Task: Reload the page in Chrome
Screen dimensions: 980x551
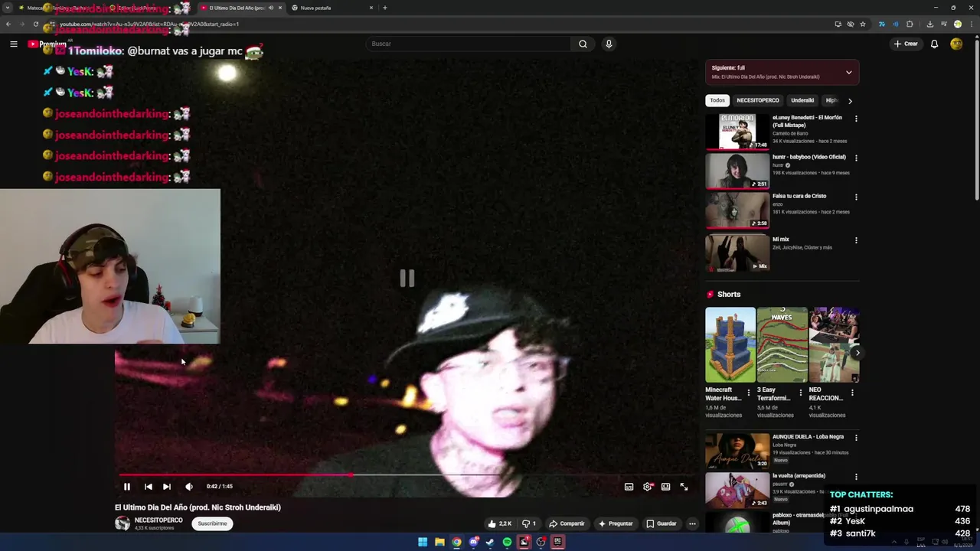Action: 35,24
